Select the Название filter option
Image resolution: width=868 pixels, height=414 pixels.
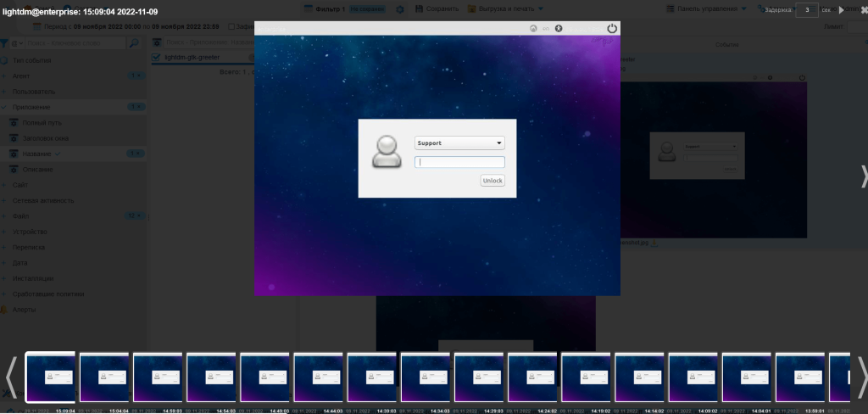click(37, 154)
